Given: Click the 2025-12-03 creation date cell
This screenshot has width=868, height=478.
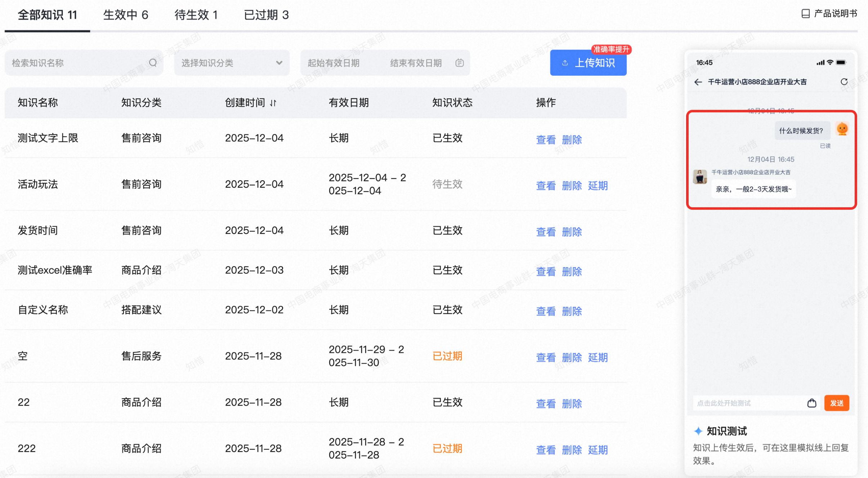Looking at the screenshot, I should pyautogui.click(x=254, y=270).
